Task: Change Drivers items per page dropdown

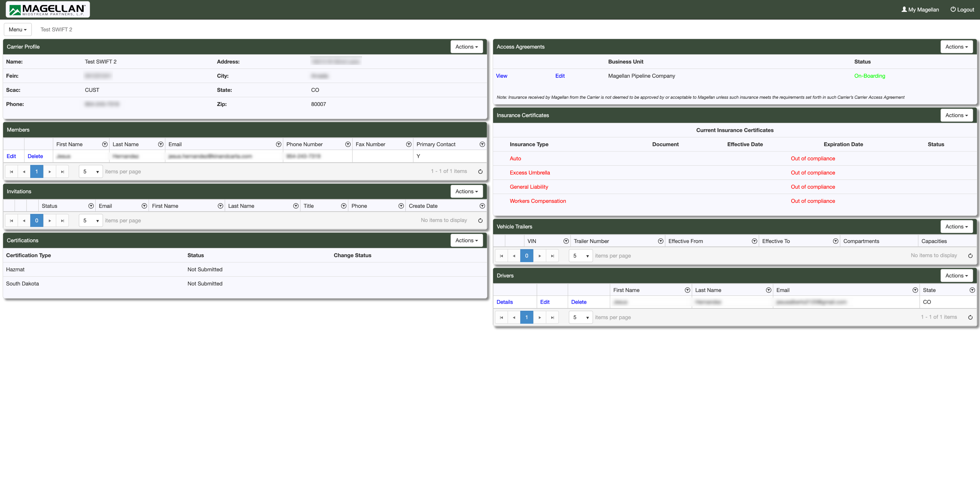Action: pyautogui.click(x=580, y=318)
